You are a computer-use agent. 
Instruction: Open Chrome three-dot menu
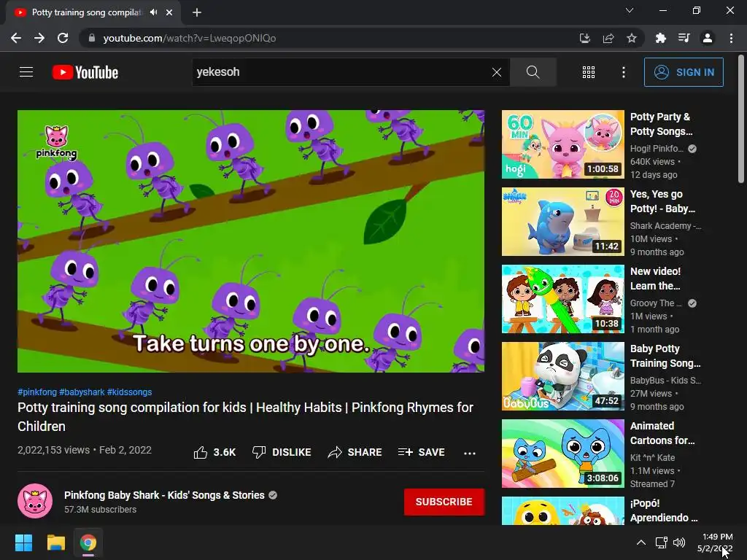tap(731, 38)
